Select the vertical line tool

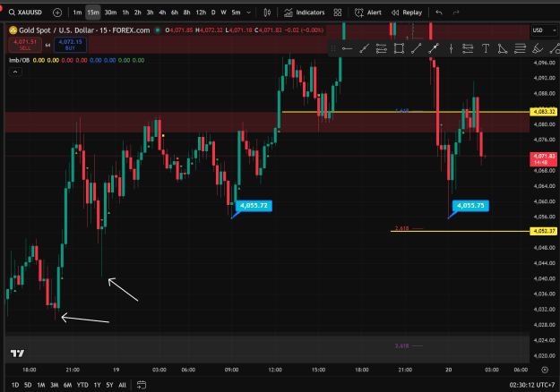[451, 48]
